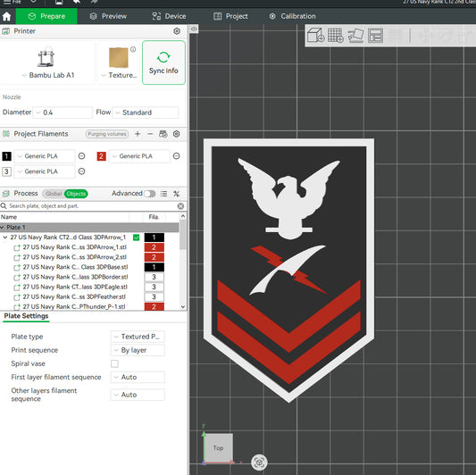Click the Auto orient toolbar icon

click(x=355, y=35)
